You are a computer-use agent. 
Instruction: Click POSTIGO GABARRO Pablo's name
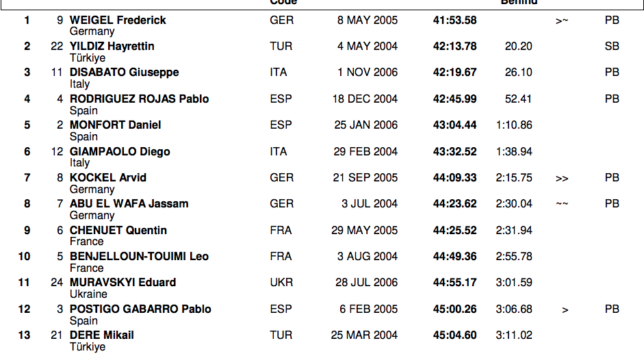[140, 309]
